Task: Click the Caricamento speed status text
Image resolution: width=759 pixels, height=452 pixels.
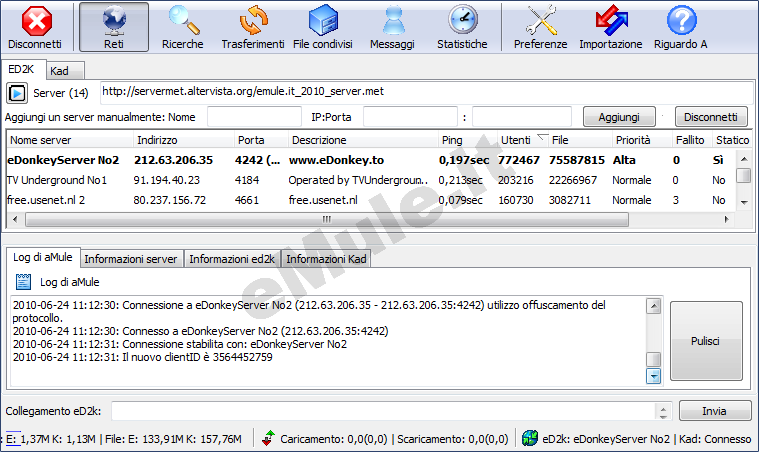Action: point(334,439)
